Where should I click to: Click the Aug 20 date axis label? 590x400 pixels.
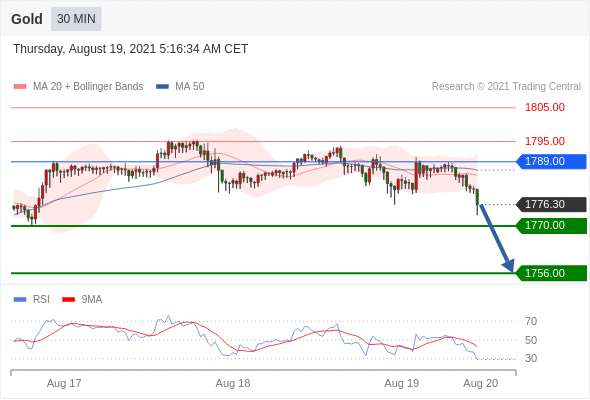[x=481, y=383]
